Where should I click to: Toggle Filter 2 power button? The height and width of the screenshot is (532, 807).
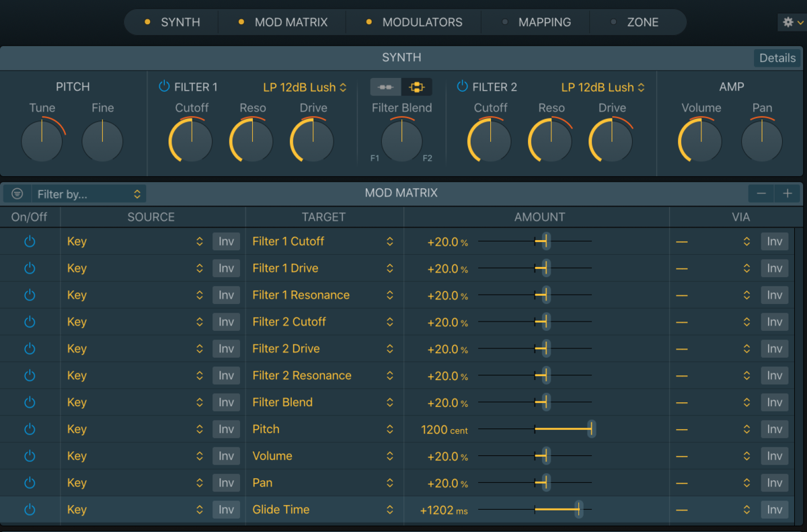tap(462, 86)
